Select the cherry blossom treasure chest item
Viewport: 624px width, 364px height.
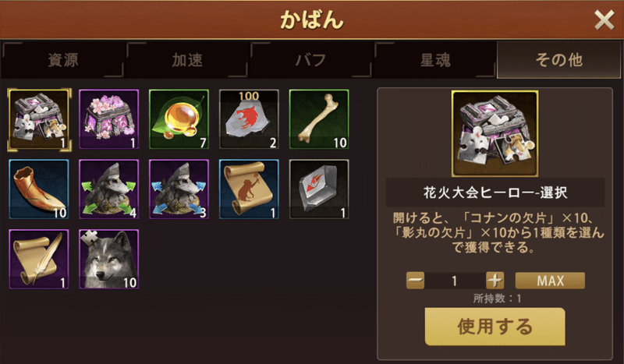[x=108, y=119]
